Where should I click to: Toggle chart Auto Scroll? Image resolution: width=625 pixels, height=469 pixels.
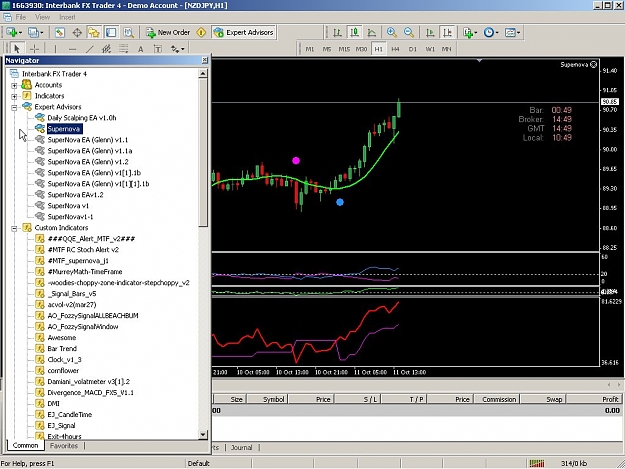pyautogui.click(x=430, y=32)
